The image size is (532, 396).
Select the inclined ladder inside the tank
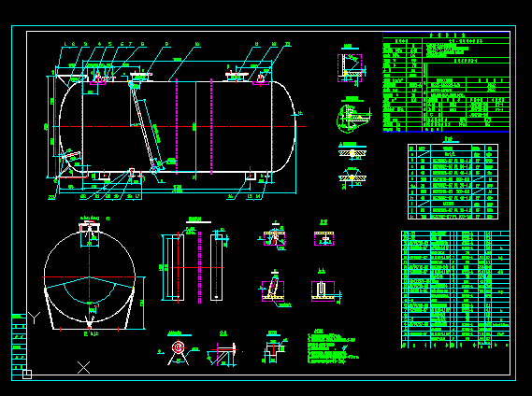pos(143,127)
